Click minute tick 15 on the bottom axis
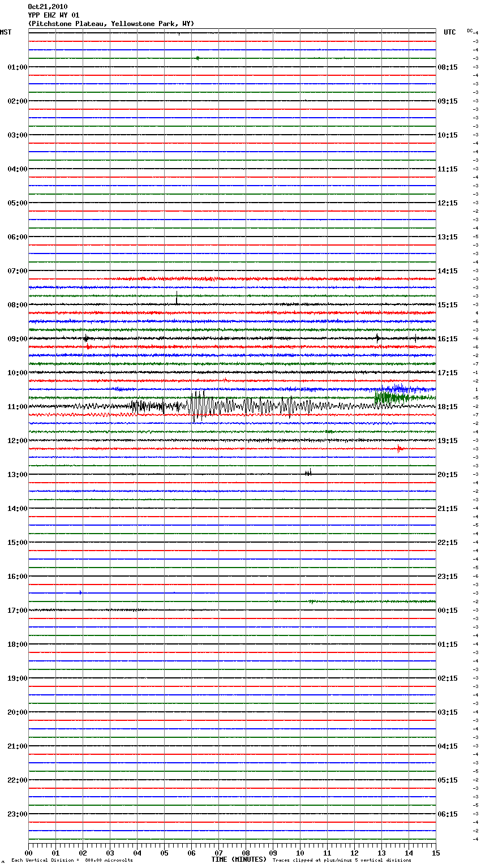Screen dimensions: 481x868 (x=436, y=853)
